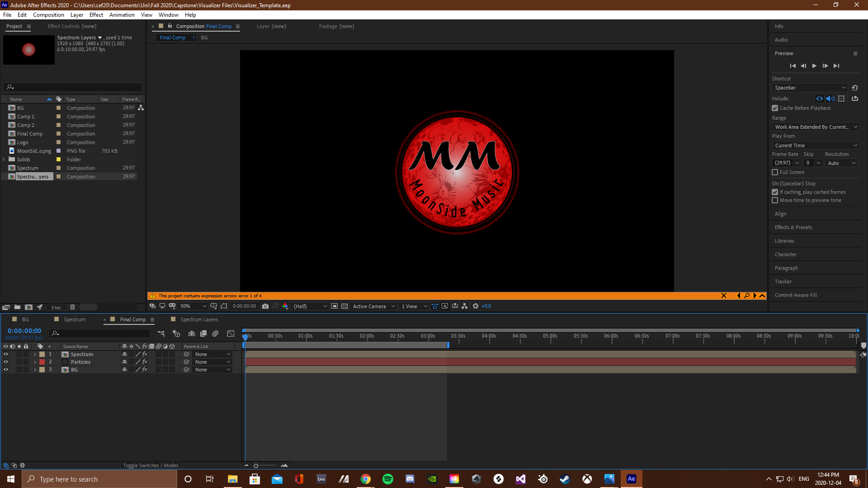
Task: Switch to the Spectrum Layers timeline tab
Action: 199,319
